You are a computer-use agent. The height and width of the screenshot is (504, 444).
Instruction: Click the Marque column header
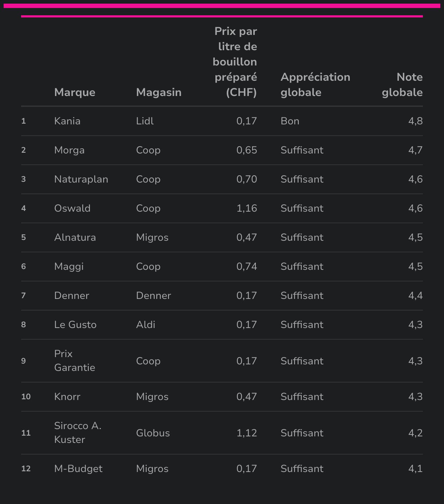(x=75, y=92)
